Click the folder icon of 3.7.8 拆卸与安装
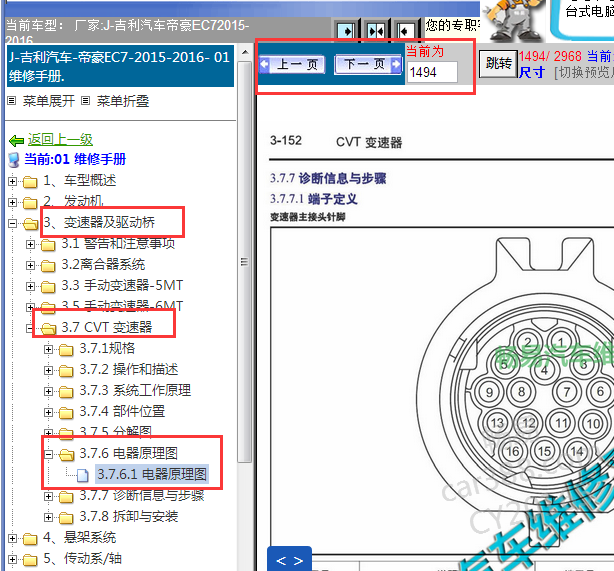Screen dimensions: 614x571 pos(66,517)
